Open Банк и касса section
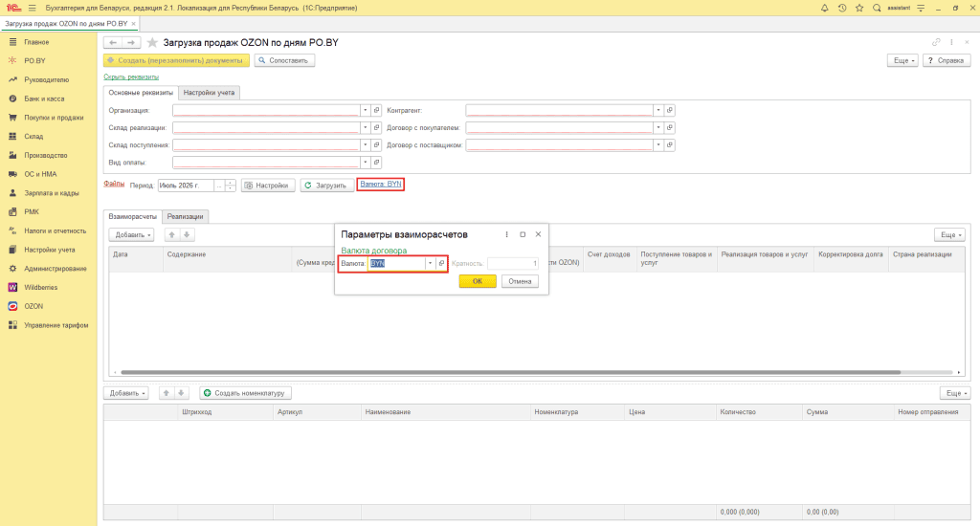The width and height of the screenshot is (980, 526). click(44, 99)
